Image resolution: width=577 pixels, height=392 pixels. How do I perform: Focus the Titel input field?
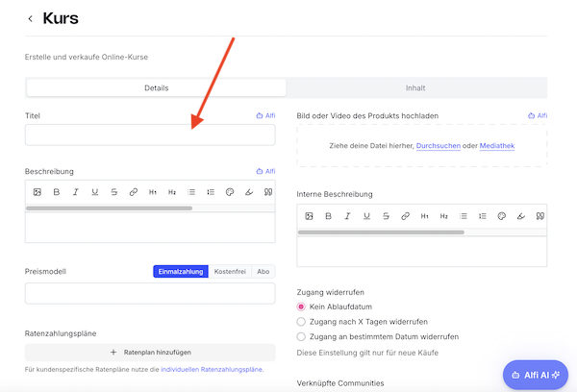pos(150,135)
